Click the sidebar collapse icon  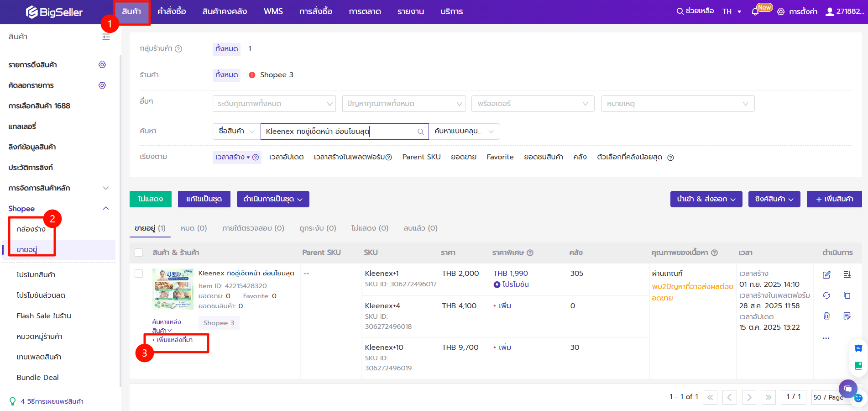tap(106, 37)
